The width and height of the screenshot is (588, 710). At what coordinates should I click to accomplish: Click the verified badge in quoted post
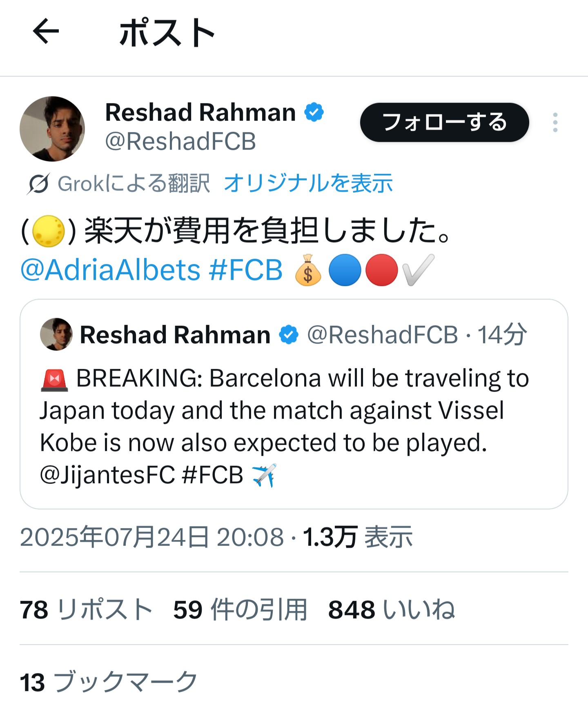click(289, 335)
